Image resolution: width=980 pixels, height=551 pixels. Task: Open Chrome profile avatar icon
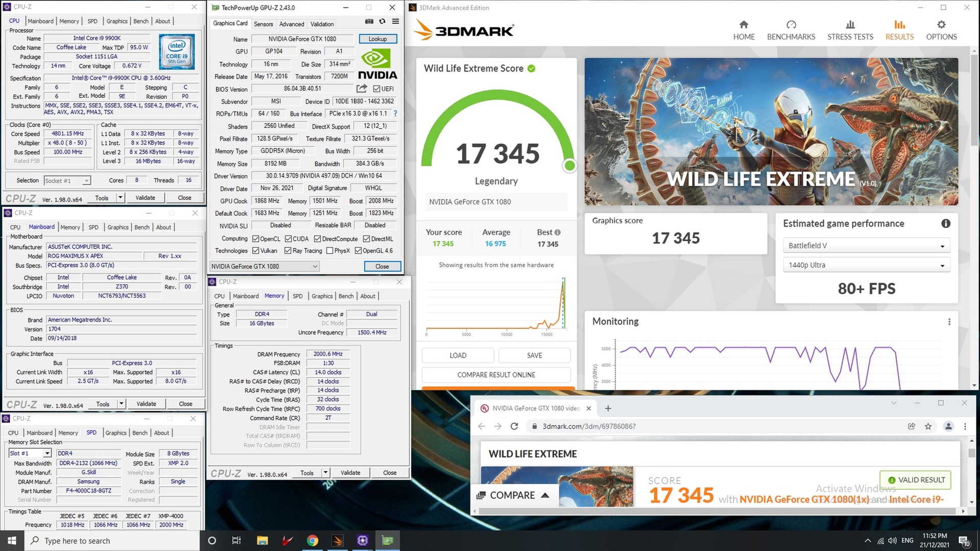948,427
